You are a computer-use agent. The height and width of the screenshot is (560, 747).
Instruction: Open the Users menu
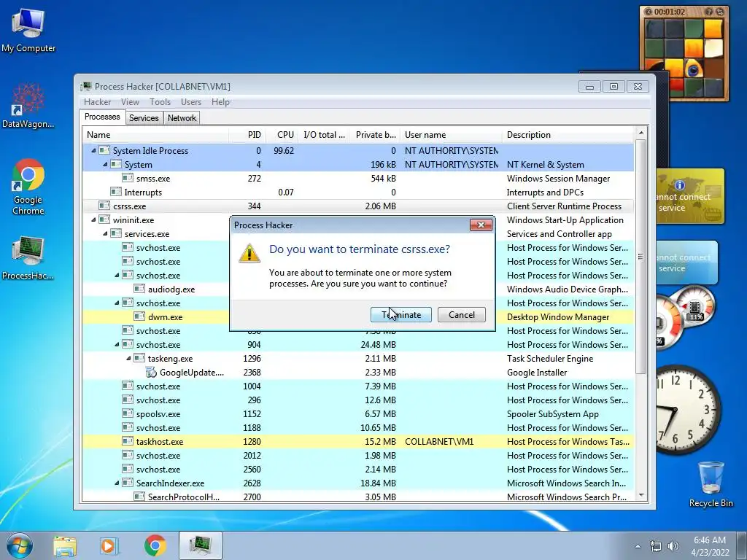tap(191, 102)
